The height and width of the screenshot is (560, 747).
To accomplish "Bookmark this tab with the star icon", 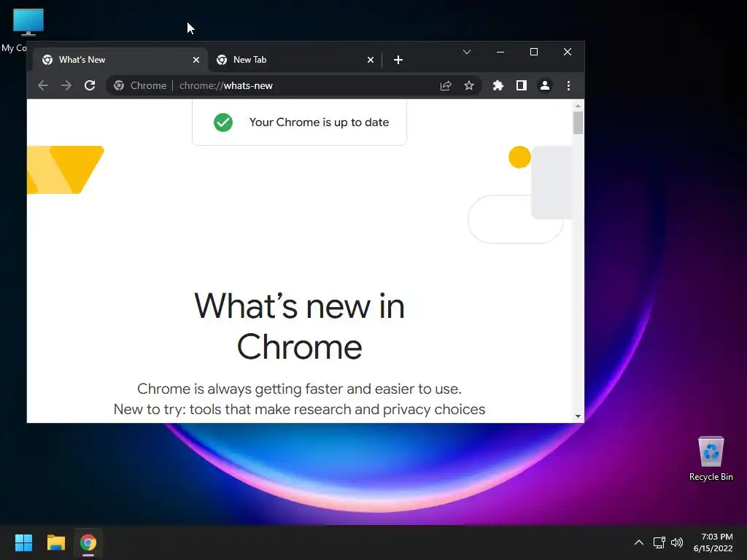I will [469, 86].
